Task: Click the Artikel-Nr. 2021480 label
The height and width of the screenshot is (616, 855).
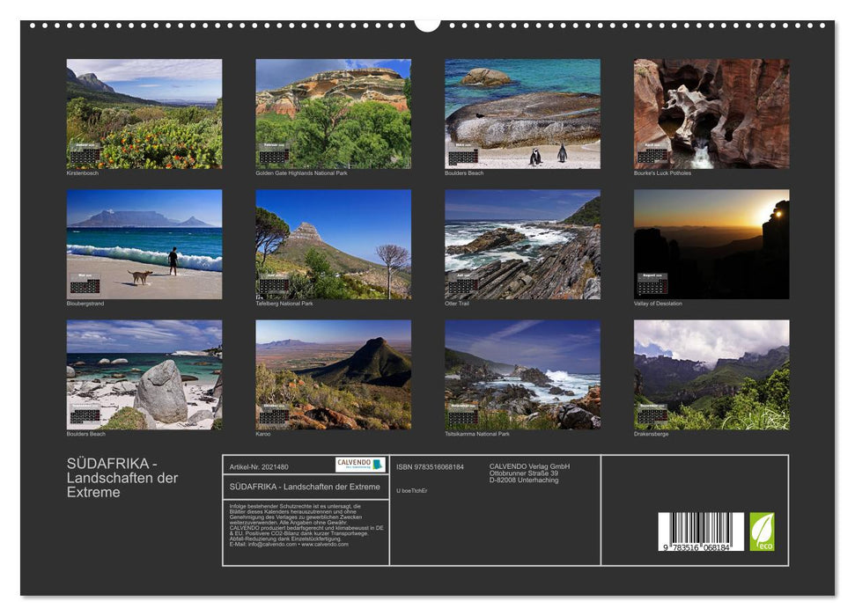Action: pyautogui.click(x=259, y=466)
